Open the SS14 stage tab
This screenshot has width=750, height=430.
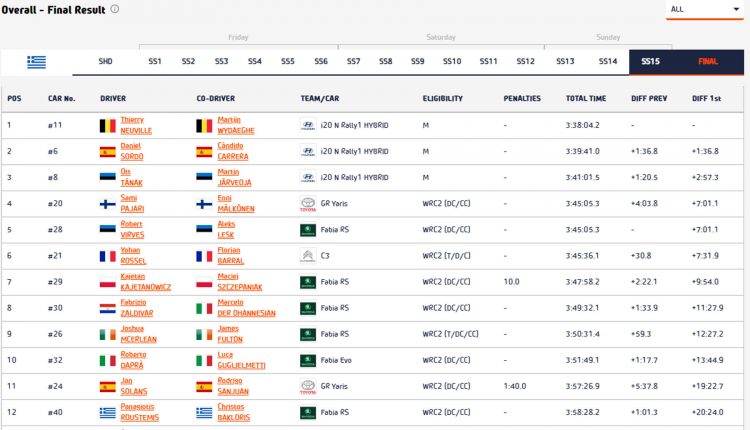pos(608,61)
